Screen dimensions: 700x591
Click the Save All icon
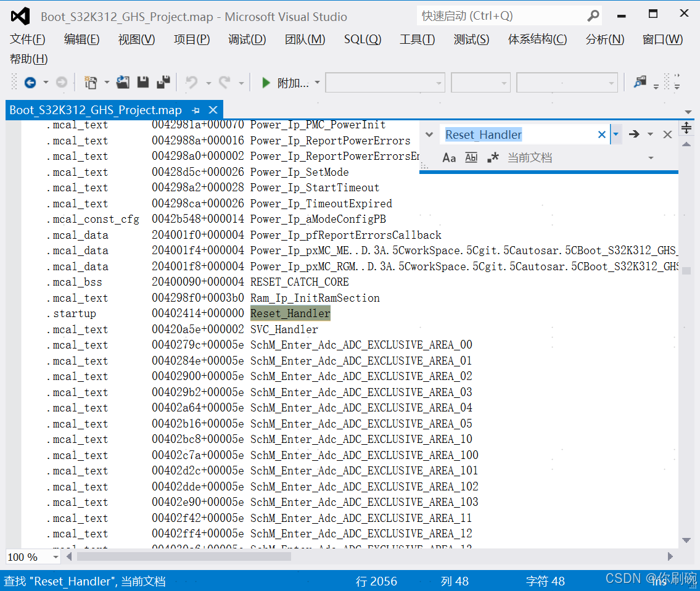(163, 81)
